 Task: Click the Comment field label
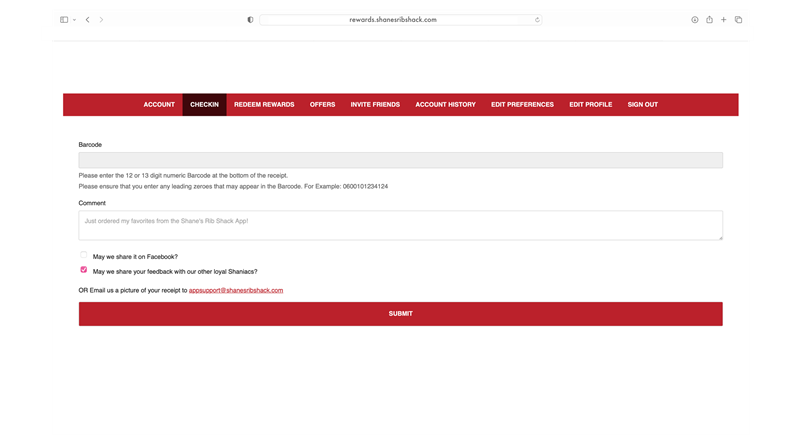click(x=92, y=203)
